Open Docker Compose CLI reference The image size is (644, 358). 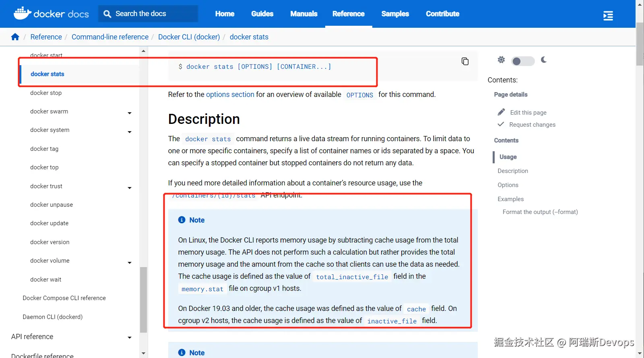(x=64, y=298)
